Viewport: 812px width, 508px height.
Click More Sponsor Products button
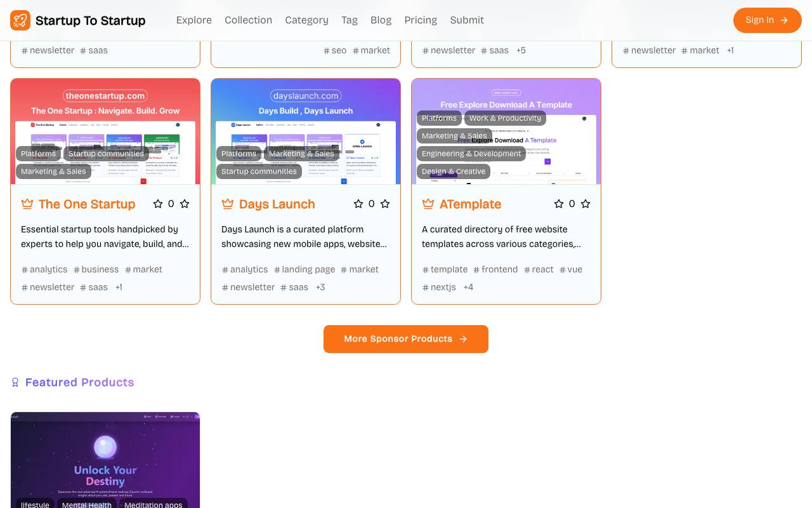coord(406,339)
